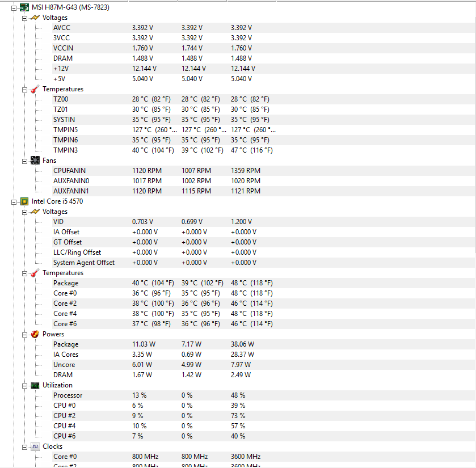Click the 1359 RPM CPUFANIN max value

(x=246, y=171)
